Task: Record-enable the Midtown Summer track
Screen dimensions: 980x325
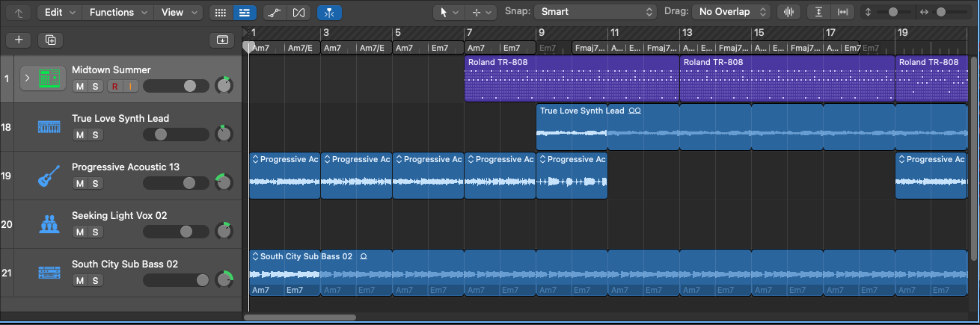Action: [114, 86]
